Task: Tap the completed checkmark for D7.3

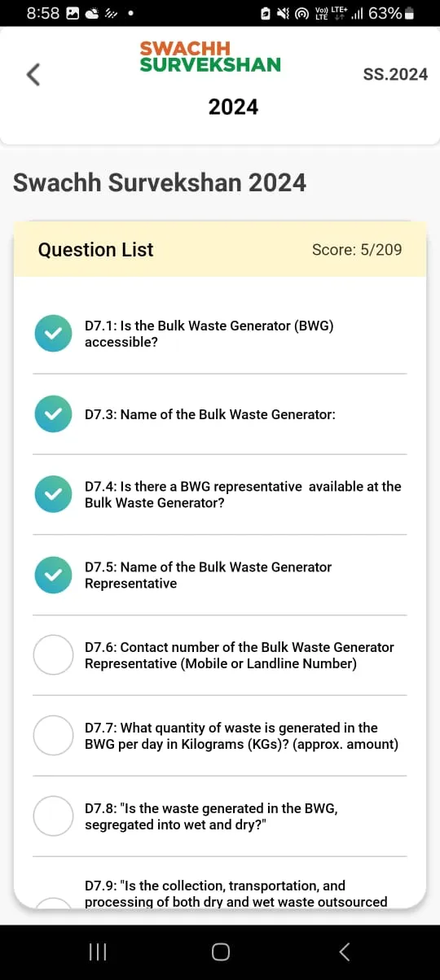Action: 54,414
